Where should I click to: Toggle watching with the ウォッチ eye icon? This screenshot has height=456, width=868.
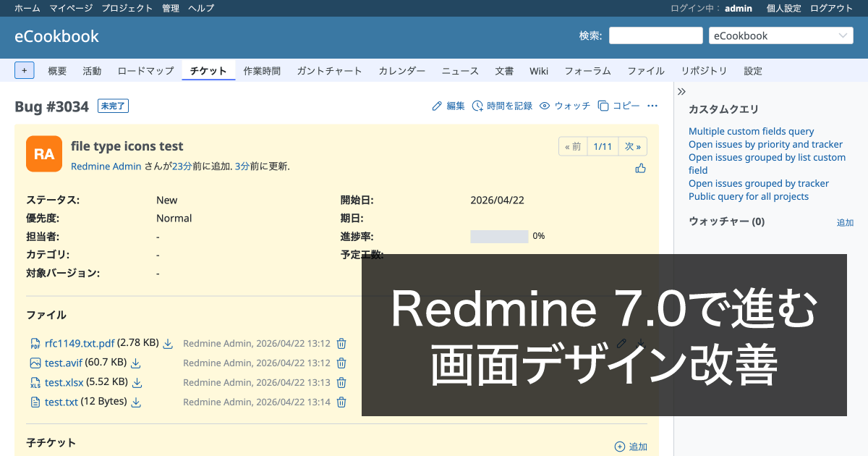pos(545,105)
